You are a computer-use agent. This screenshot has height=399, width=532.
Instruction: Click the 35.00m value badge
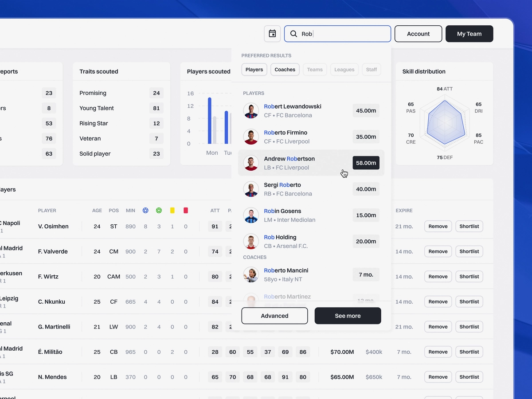(x=366, y=137)
